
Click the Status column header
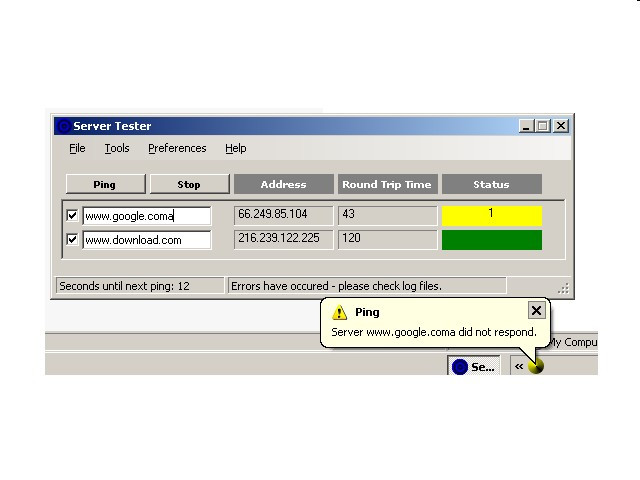pos(492,184)
